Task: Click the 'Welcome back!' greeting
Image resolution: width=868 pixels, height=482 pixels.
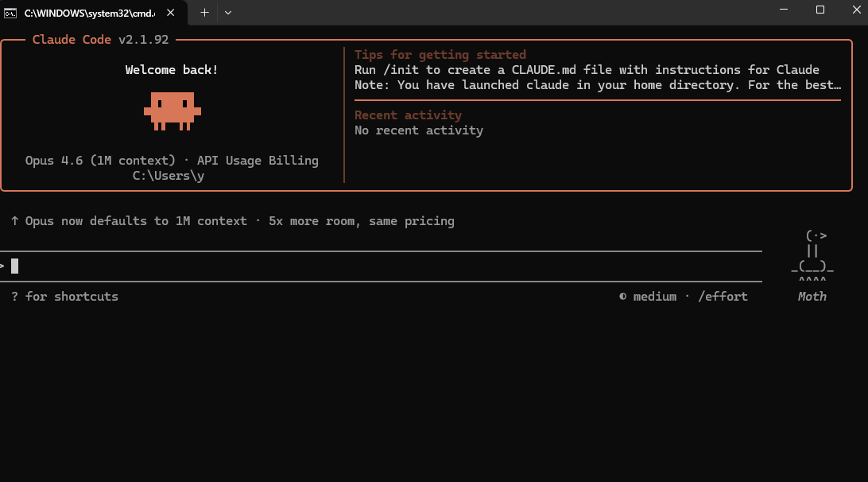Action: [x=172, y=70]
